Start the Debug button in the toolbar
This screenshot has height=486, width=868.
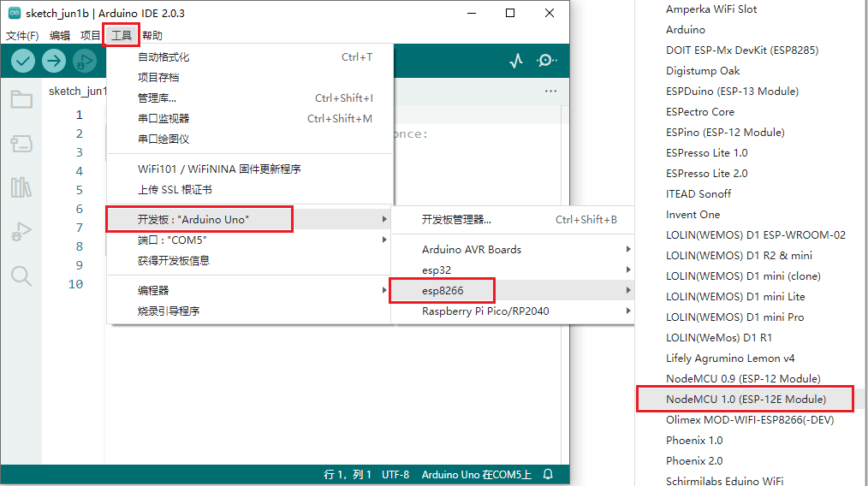84,61
